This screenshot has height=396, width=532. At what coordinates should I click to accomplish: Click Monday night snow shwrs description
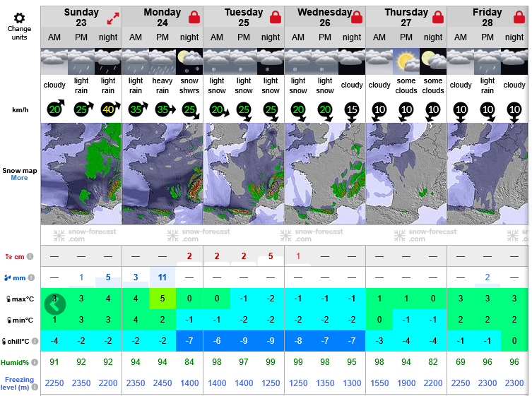(x=189, y=85)
